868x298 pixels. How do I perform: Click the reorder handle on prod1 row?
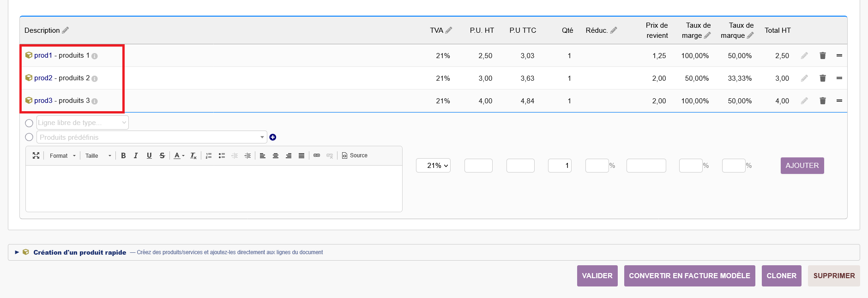tap(839, 55)
